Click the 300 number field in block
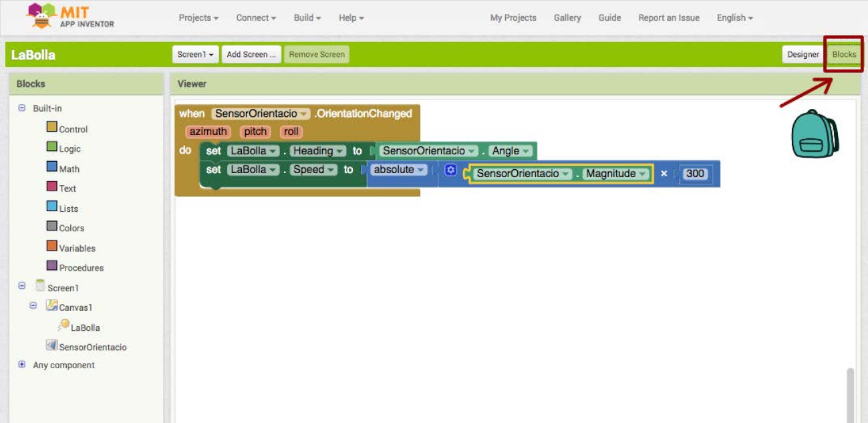The image size is (868, 423). (695, 174)
